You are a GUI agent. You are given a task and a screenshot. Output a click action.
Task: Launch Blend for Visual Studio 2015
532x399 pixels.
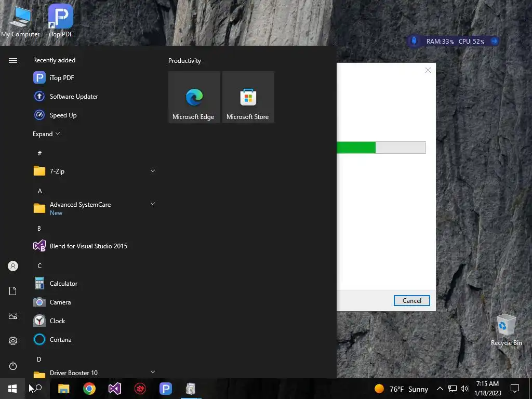pyautogui.click(x=95, y=246)
